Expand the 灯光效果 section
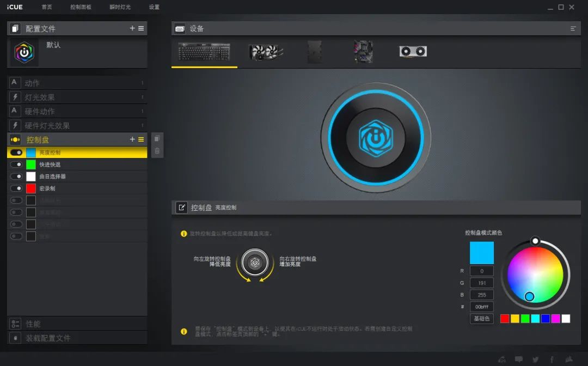Viewport: 588px width, 366px height. (77, 97)
